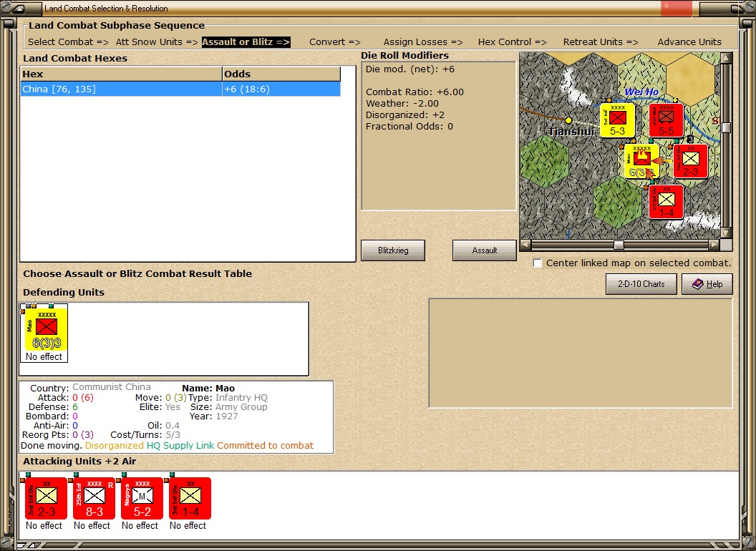Screen dimensions: 756x551
Task: Click the map vertical scrollbar thumb
Action: [x=726, y=127]
